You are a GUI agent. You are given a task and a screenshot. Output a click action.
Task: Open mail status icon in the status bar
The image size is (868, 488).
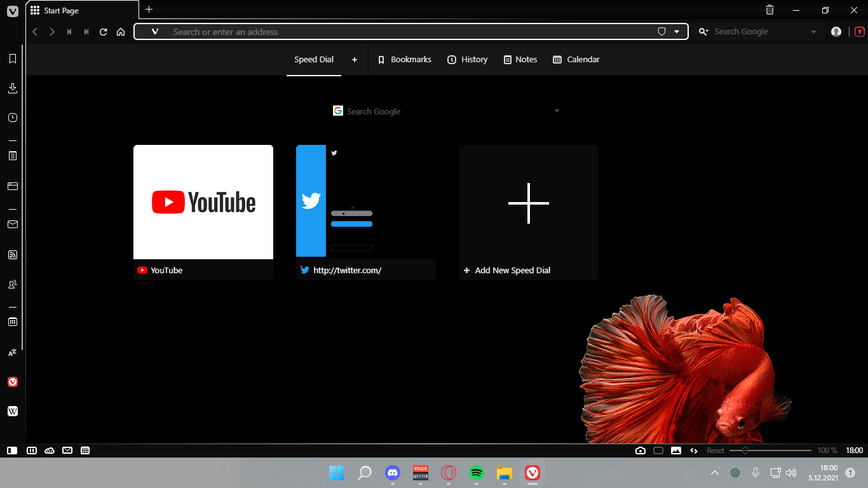pyautogui.click(x=67, y=451)
